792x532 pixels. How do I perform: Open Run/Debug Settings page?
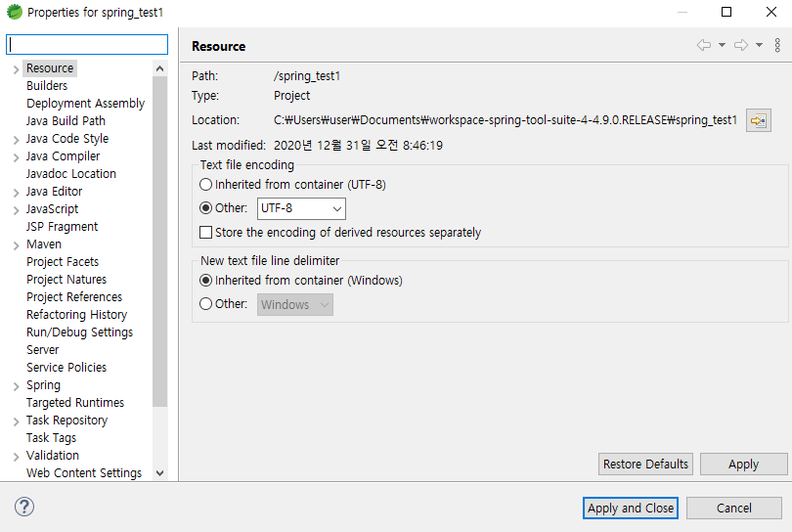coord(79,332)
